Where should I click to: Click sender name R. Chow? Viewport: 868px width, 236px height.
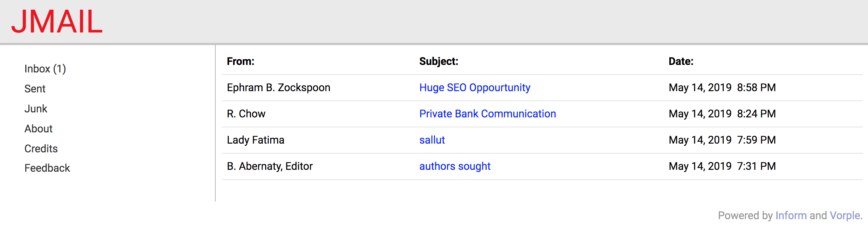click(x=246, y=114)
